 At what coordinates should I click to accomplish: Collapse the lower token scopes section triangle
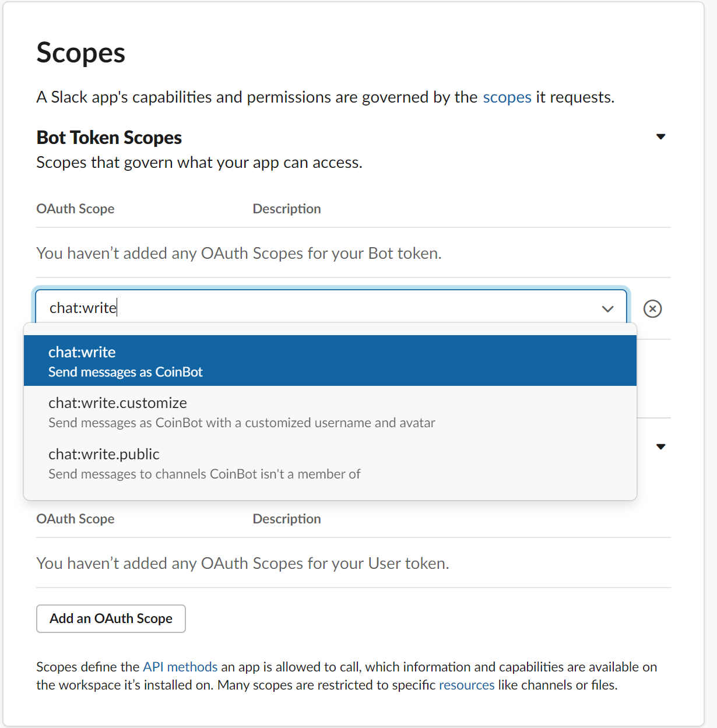tap(660, 447)
